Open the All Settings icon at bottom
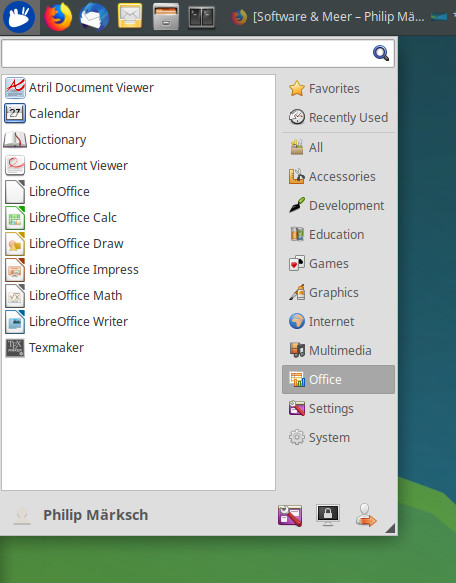 (290, 515)
